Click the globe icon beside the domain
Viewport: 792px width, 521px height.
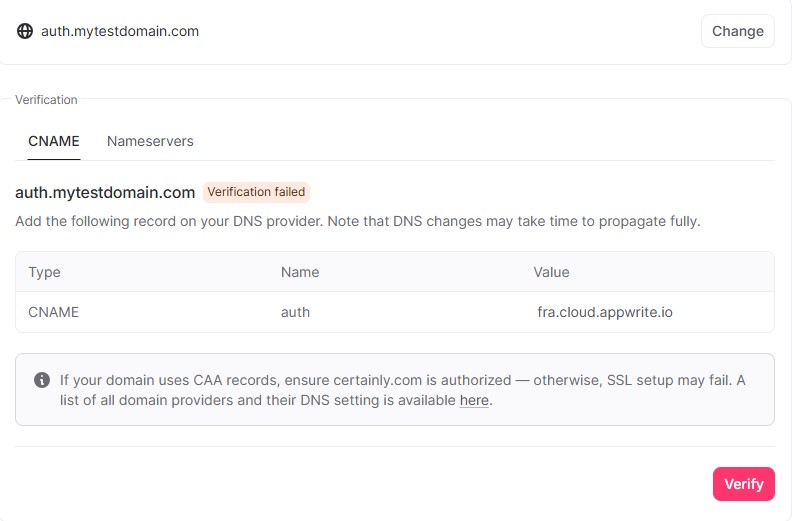click(x=25, y=31)
